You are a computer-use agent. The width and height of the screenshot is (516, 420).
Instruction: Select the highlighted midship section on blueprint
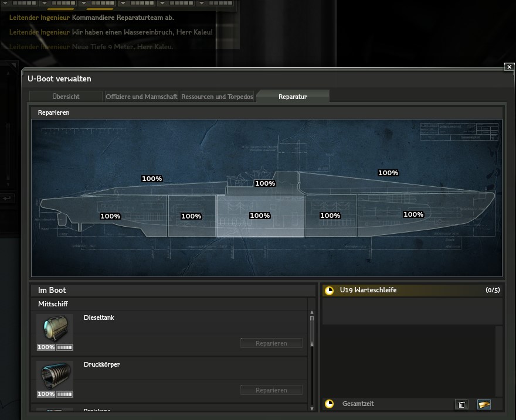point(260,216)
